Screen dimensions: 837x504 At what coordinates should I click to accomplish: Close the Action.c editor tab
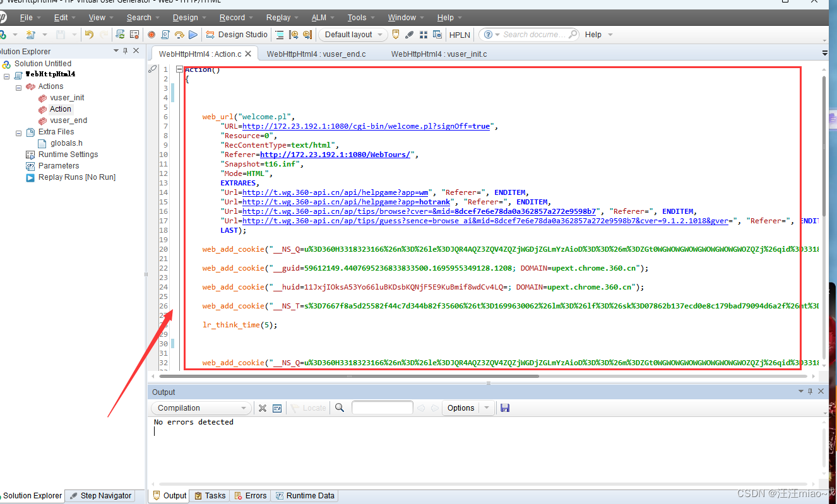[x=248, y=54]
